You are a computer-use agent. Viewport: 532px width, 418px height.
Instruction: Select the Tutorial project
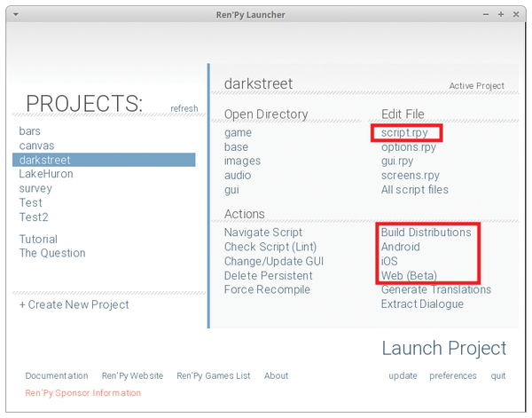pyautogui.click(x=38, y=239)
